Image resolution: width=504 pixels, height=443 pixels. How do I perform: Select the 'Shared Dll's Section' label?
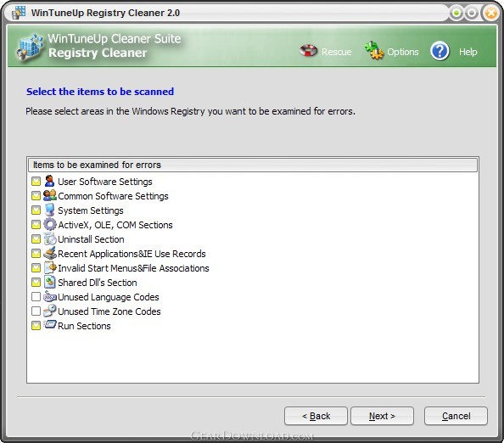pos(98,283)
